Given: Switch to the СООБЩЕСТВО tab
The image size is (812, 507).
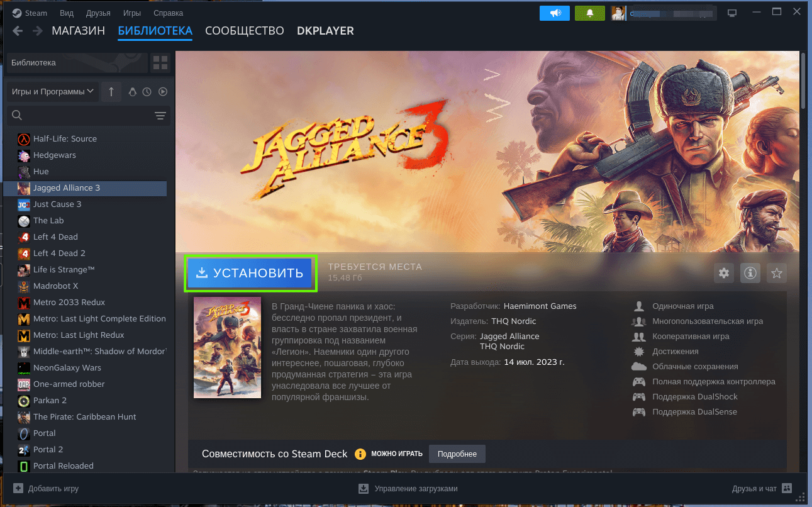Looking at the screenshot, I should coord(245,31).
